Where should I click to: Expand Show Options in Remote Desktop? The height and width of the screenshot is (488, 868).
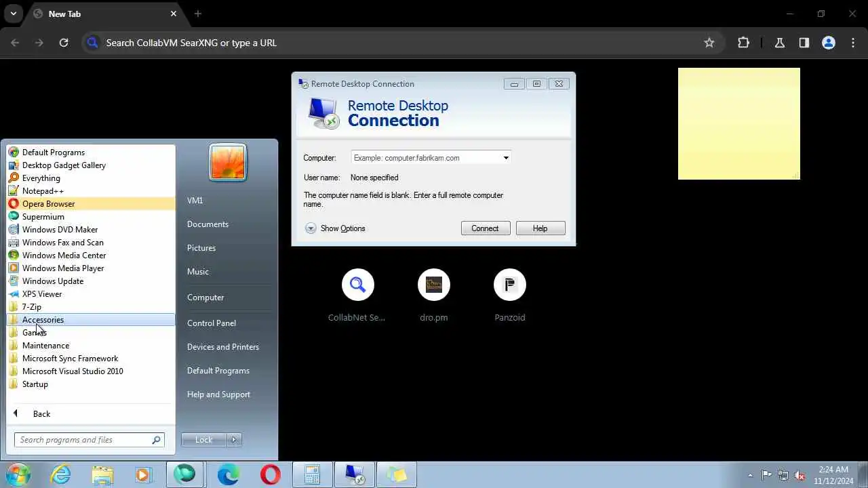[x=336, y=228]
